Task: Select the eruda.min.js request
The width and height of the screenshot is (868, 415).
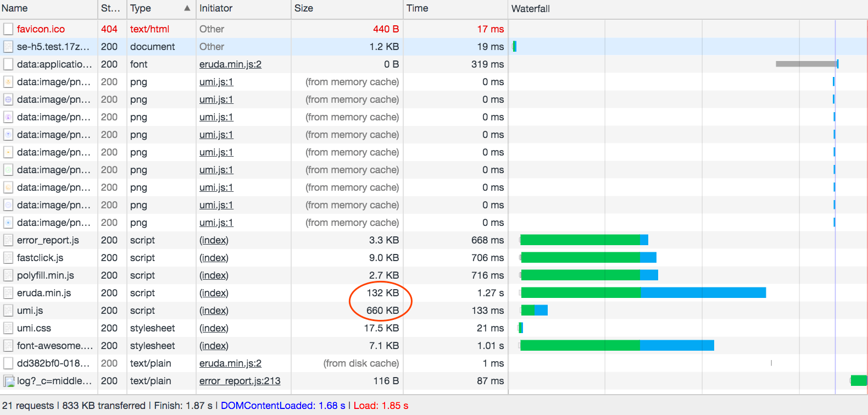Action: tap(44, 293)
